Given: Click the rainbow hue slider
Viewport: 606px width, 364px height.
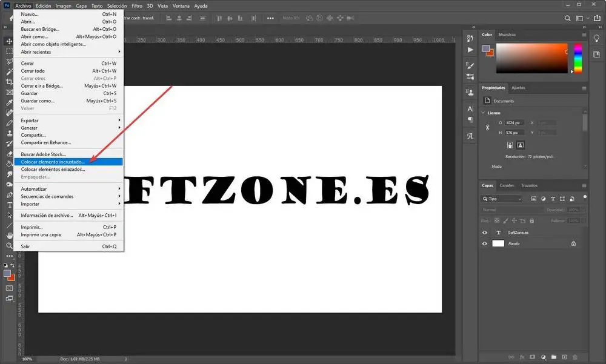Looking at the screenshot, I should [578, 58].
